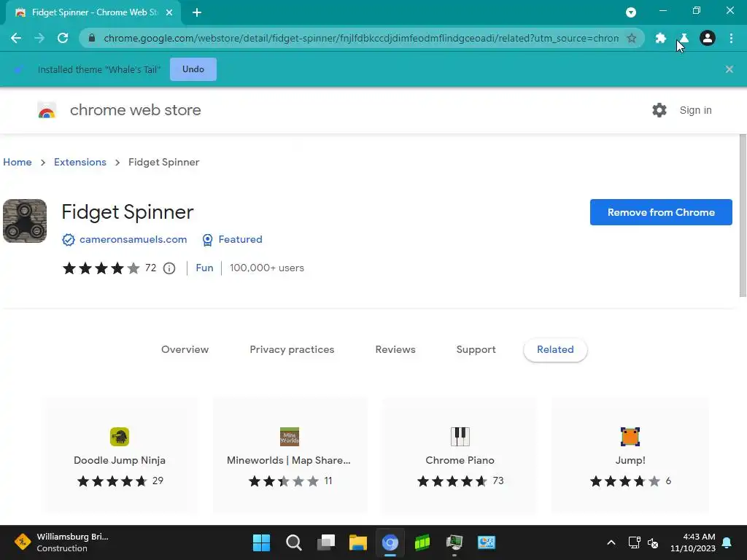Go forward with the forward arrow
Screen dimensions: 747x560
[x=39, y=38]
